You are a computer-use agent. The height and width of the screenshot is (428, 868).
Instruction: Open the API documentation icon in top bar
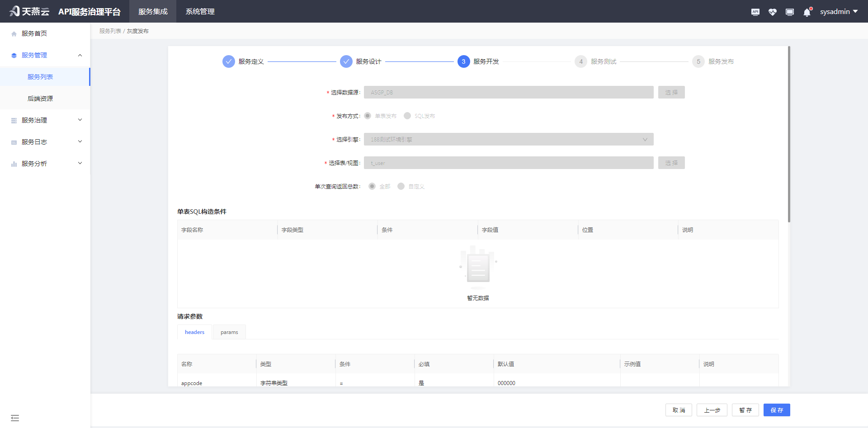coord(755,11)
